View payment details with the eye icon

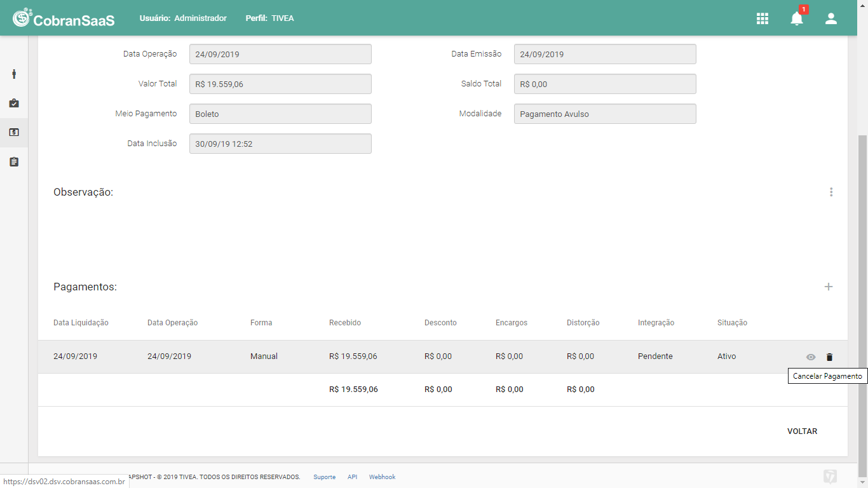(x=811, y=357)
